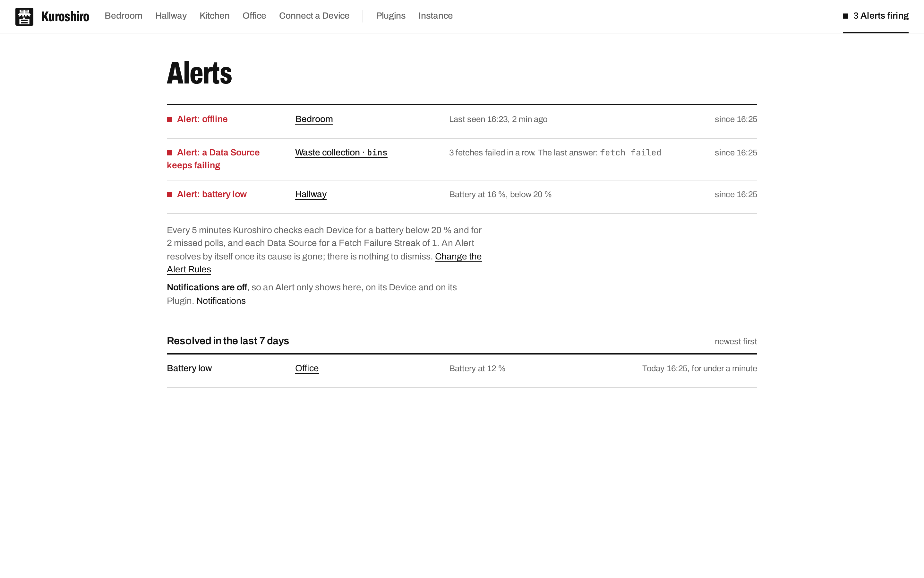Open the Office link in resolved alerts
Image resolution: width=924 pixels, height=578 pixels.
tap(307, 369)
